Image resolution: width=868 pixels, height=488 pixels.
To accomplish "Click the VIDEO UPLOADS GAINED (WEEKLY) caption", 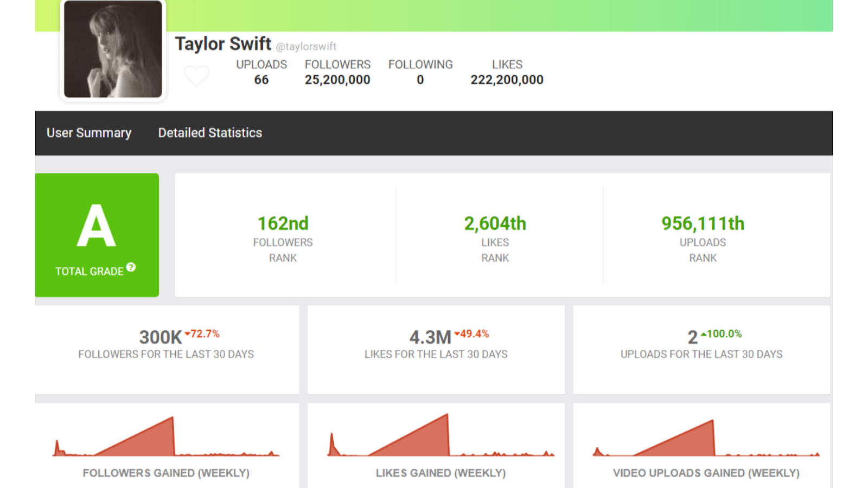I will [x=706, y=473].
